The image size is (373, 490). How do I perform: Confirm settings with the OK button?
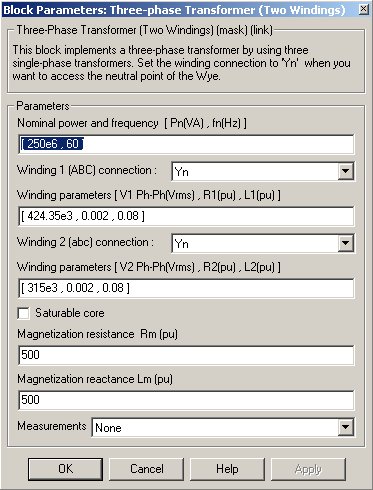point(65,469)
